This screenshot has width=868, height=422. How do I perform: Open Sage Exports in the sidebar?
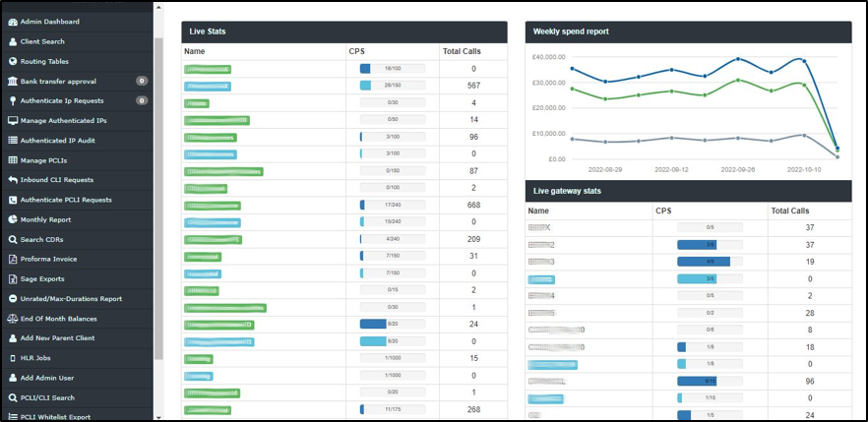pos(43,278)
